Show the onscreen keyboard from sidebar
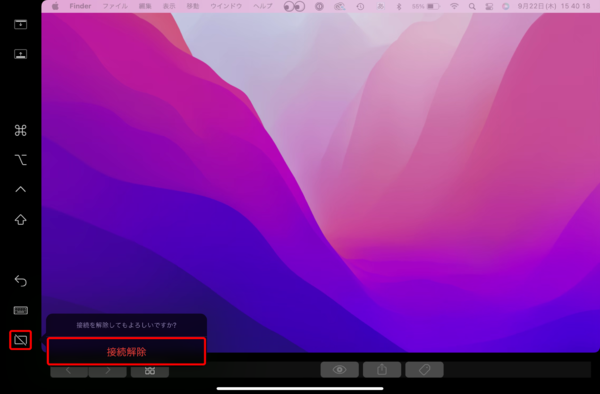The height and width of the screenshot is (394, 600). point(20,310)
